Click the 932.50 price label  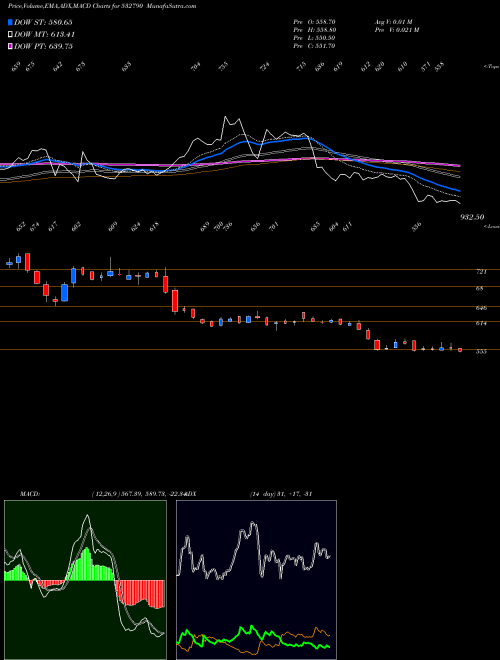472,217
